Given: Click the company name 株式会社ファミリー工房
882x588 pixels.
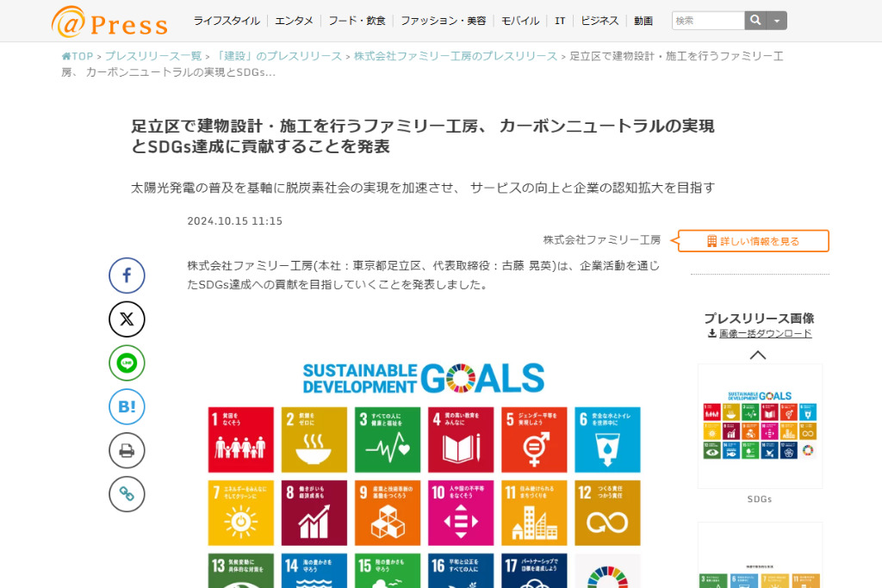Looking at the screenshot, I should [601, 240].
